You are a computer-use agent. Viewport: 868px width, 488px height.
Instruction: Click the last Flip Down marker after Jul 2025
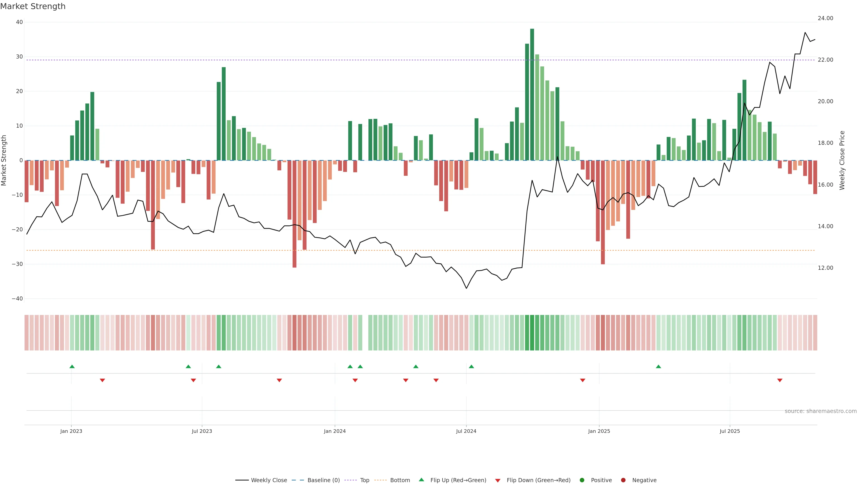tap(780, 380)
